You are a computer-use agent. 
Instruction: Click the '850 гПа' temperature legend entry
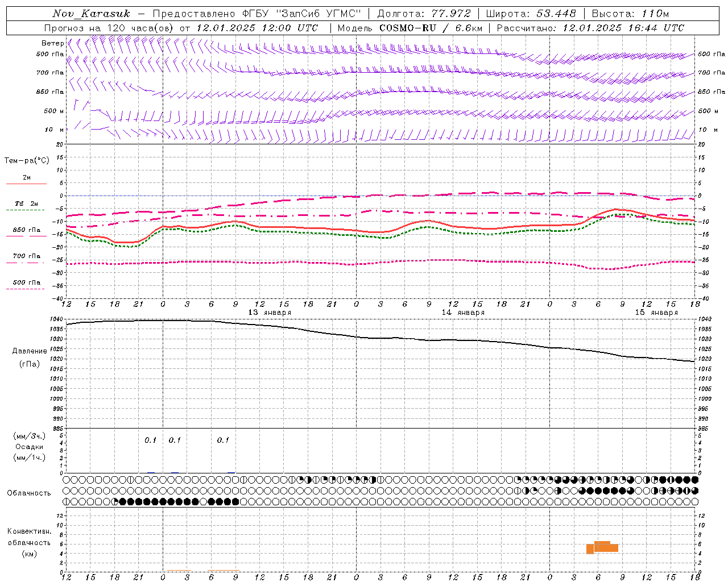[x=27, y=230]
